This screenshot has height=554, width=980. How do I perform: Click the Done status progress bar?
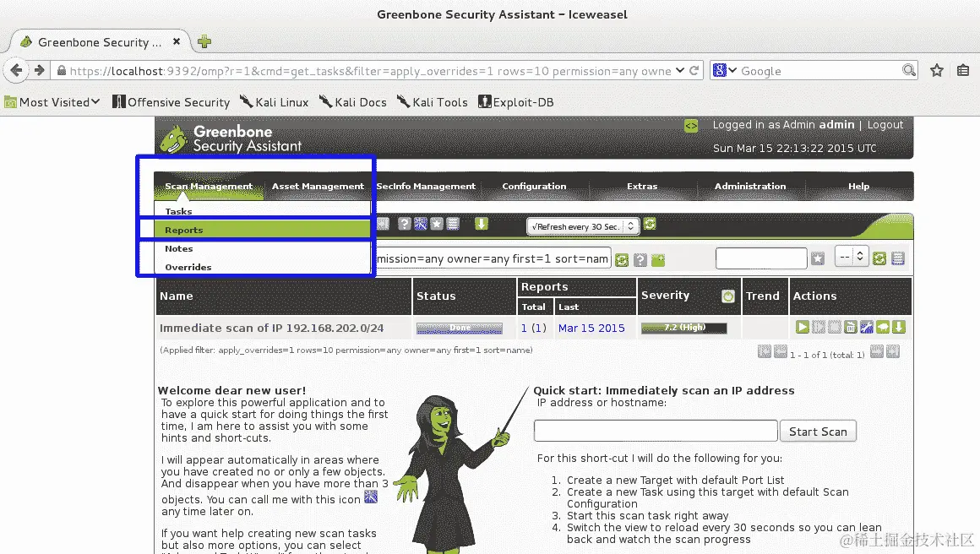tap(460, 328)
